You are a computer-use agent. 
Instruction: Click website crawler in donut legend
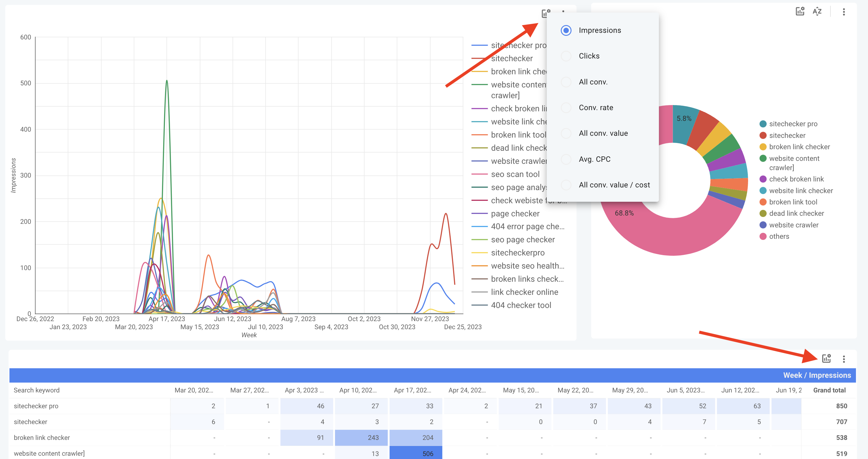tap(793, 225)
